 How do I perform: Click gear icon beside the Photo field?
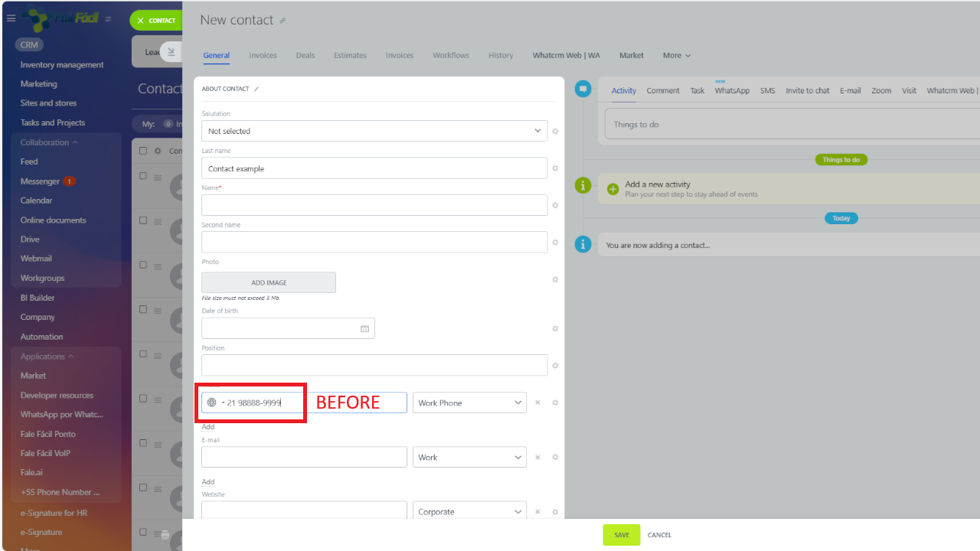point(555,280)
